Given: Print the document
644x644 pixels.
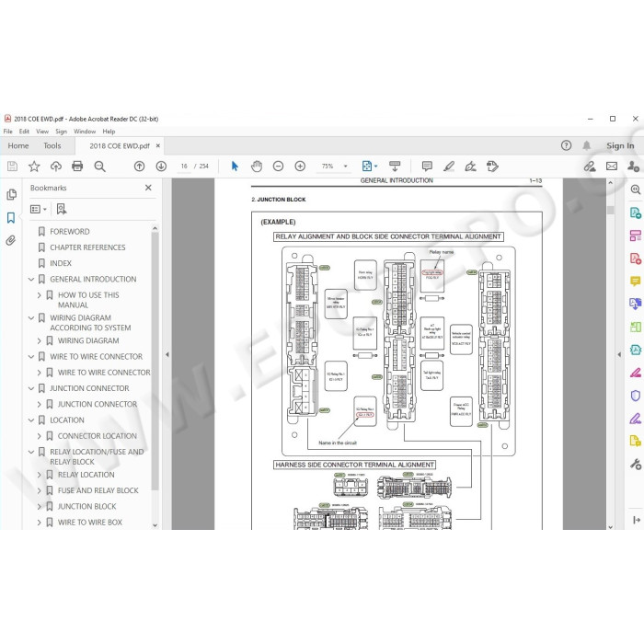Looking at the screenshot, I should pyautogui.click(x=77, y=167).
